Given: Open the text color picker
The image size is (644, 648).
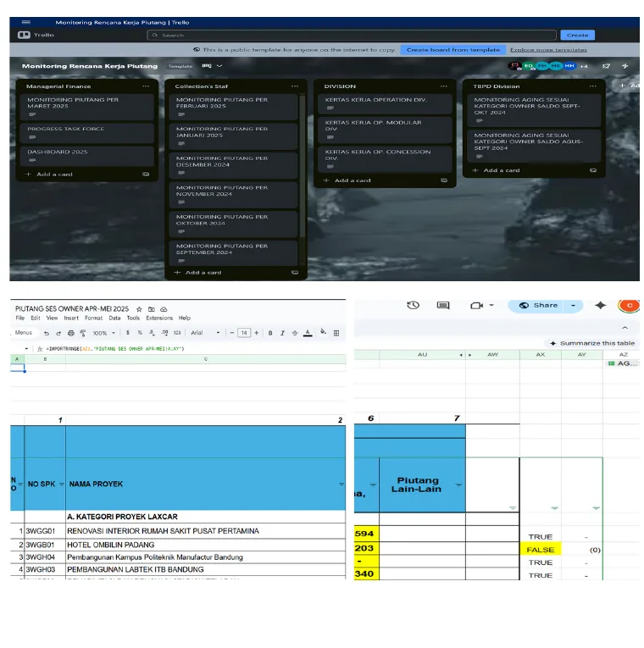Looking at the screenshot, I should click(x=308, y=333).
